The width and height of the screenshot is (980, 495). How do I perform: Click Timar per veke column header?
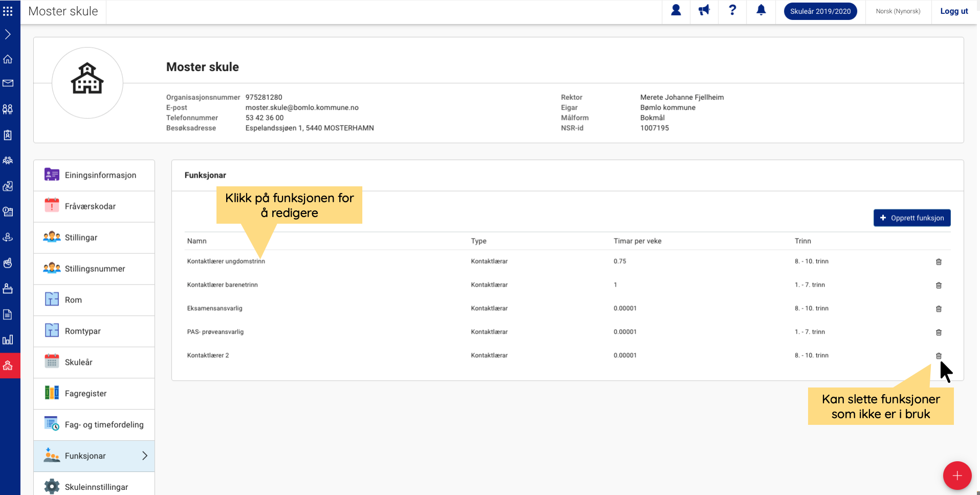point(637,241)
